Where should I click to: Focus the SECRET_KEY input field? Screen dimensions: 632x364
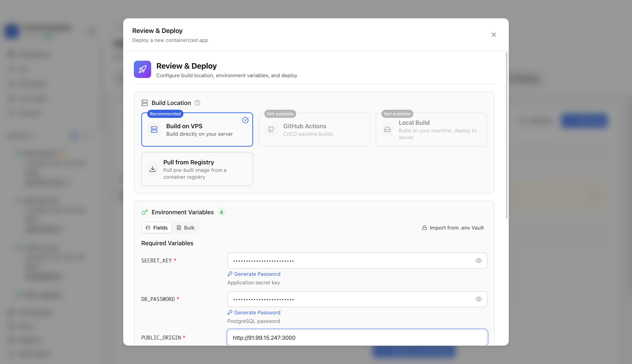[x=357, y=261]
